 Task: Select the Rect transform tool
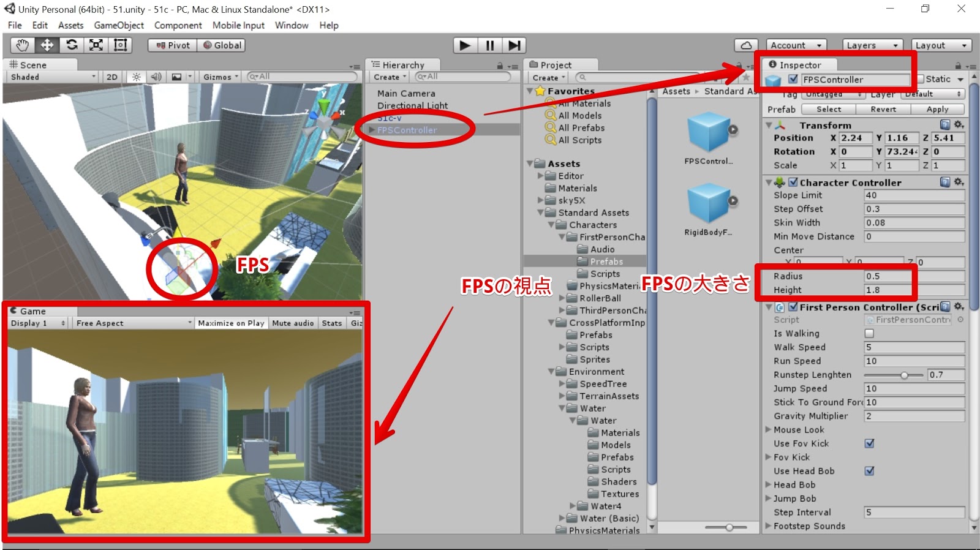120,45
